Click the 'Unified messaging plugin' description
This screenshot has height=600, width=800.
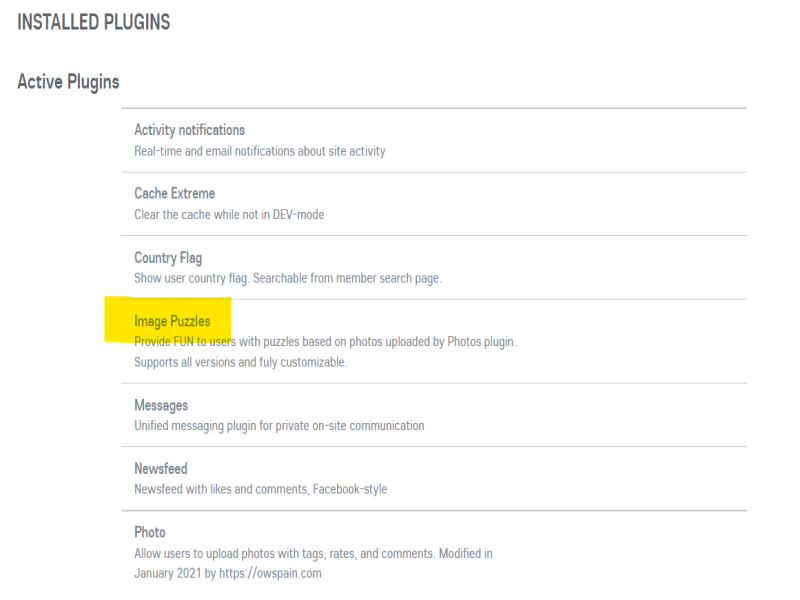click(279, 426)
